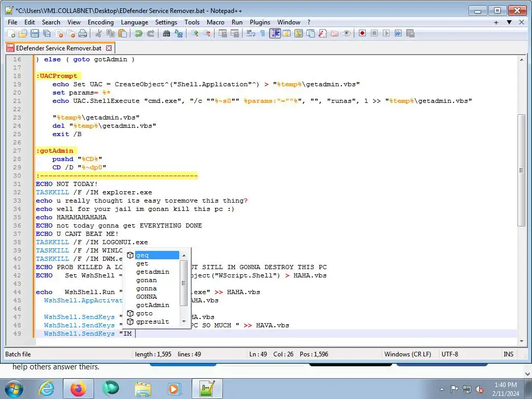Click the Open file toolbar icon
This screenshot has height=399, width=532.
click(23, 33)
